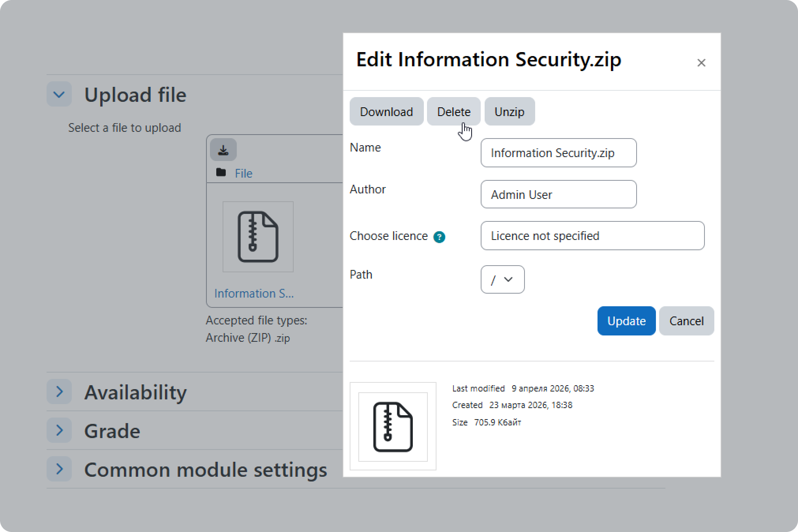
Task: Click the licence help question mark icon
Action: point(439,237)
